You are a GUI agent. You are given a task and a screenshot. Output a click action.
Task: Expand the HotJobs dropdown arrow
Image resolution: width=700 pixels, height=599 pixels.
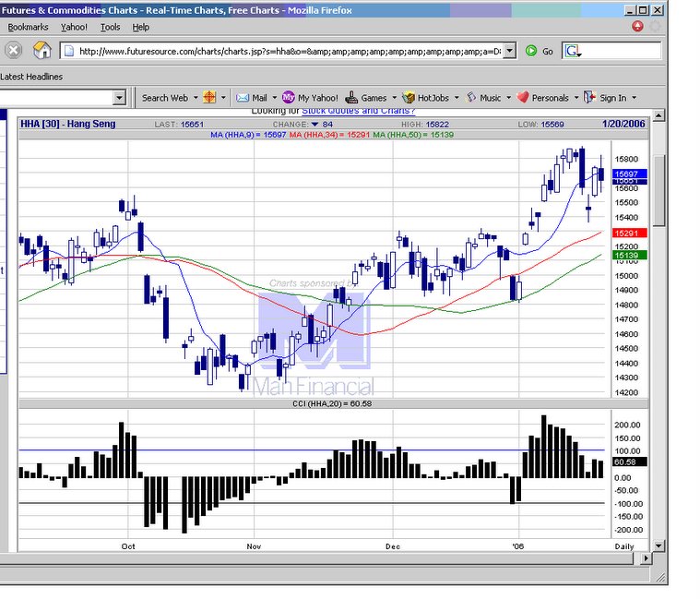[x=457, y=98]
